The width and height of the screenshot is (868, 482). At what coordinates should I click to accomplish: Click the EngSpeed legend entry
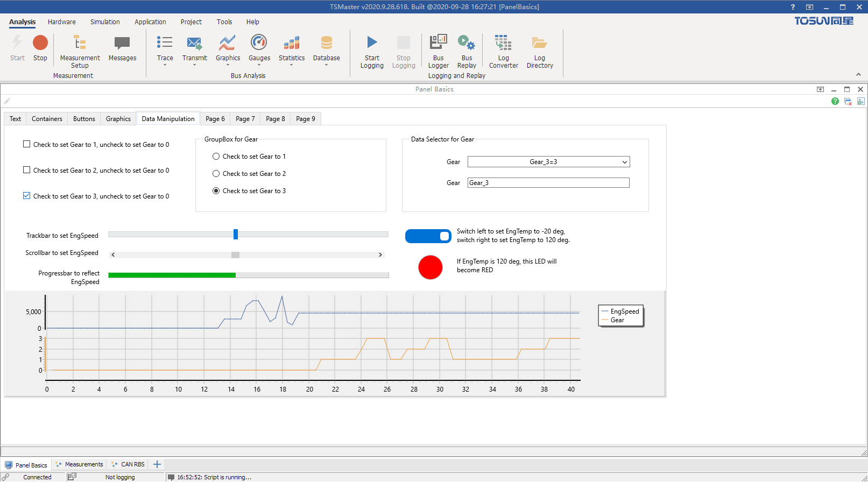(620, 311)
